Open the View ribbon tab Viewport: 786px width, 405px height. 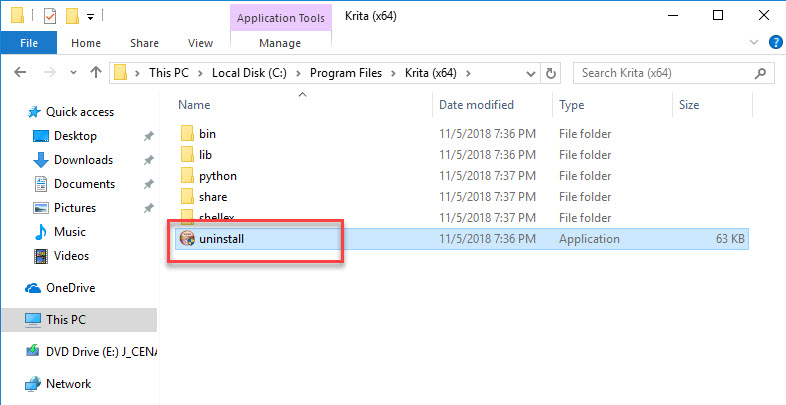click(x=201, y=43)
